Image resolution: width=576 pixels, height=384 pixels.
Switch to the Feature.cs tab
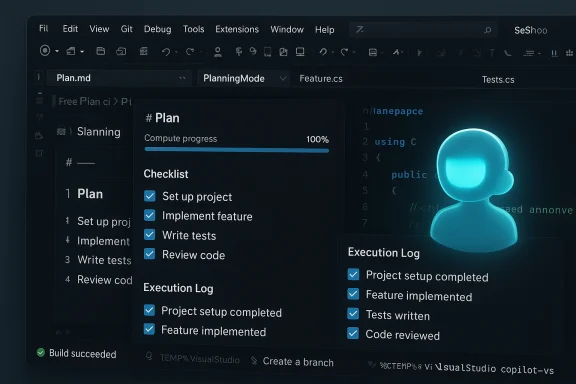321,79
